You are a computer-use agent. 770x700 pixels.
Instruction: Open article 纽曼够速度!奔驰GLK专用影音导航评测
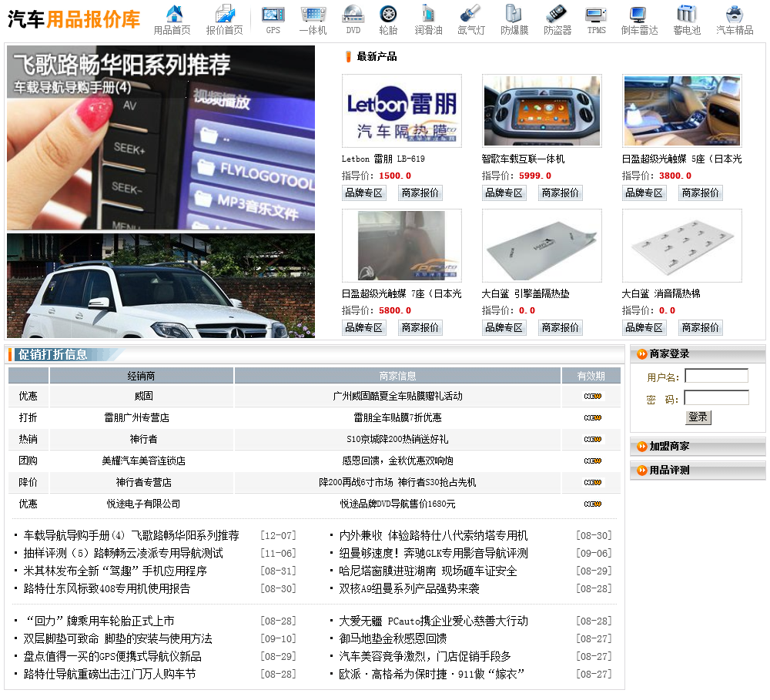(x=434, y=553)
